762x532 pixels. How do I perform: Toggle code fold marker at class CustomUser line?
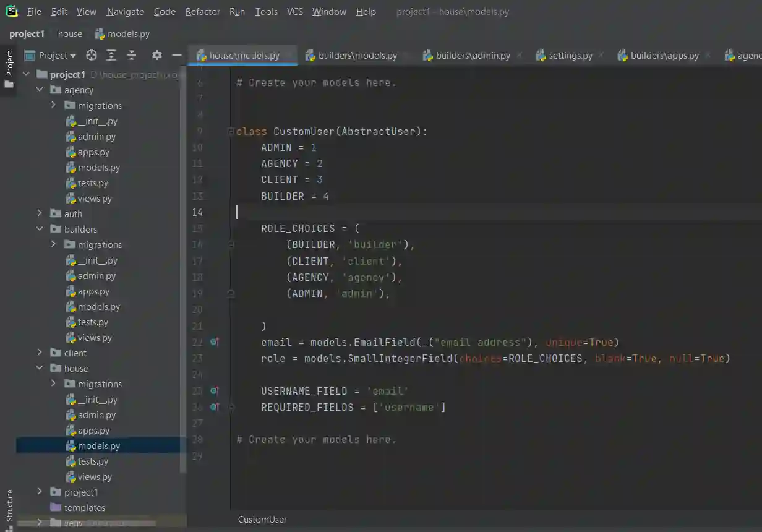click(x=231, y=131)
